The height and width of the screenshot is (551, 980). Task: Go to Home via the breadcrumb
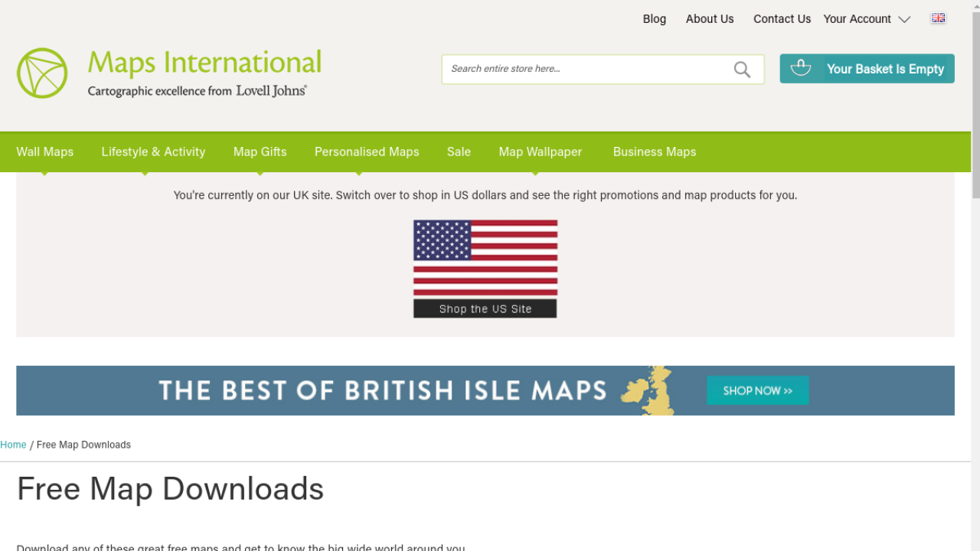(13, 445)
